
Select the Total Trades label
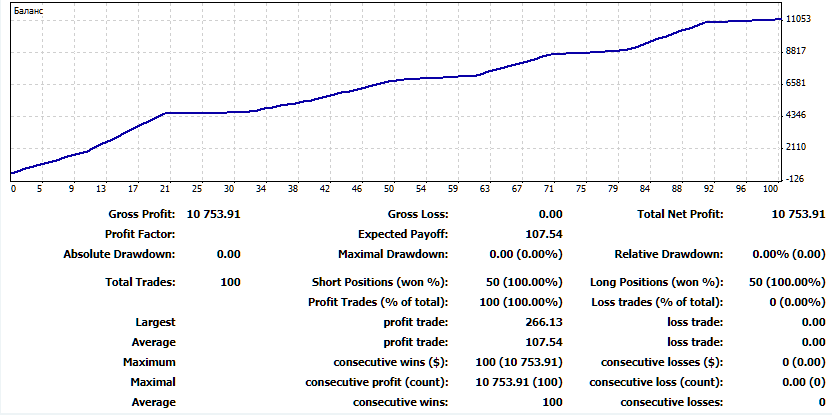click(x=140, y=282)
